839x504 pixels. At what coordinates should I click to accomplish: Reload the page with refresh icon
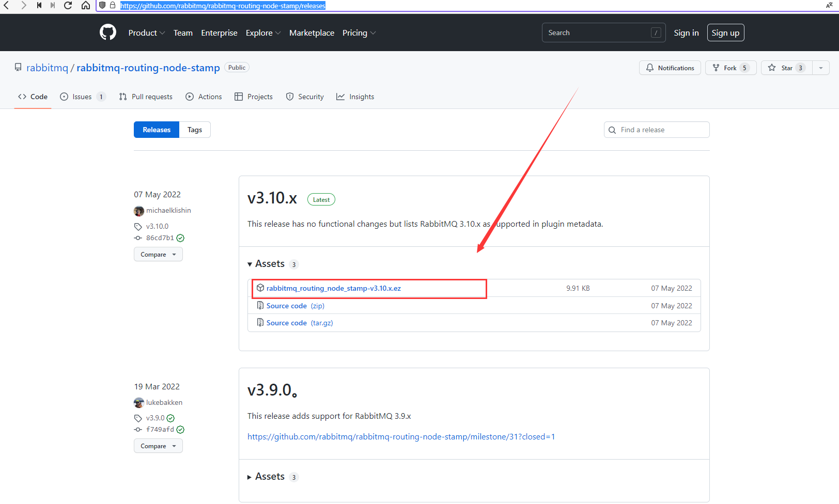[x=68, y=5]
